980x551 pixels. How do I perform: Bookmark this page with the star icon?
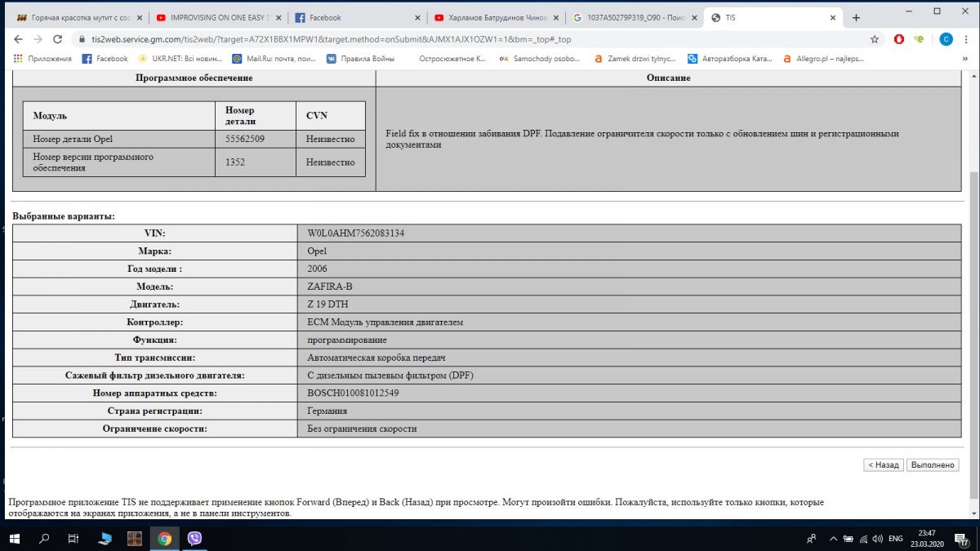875,38
